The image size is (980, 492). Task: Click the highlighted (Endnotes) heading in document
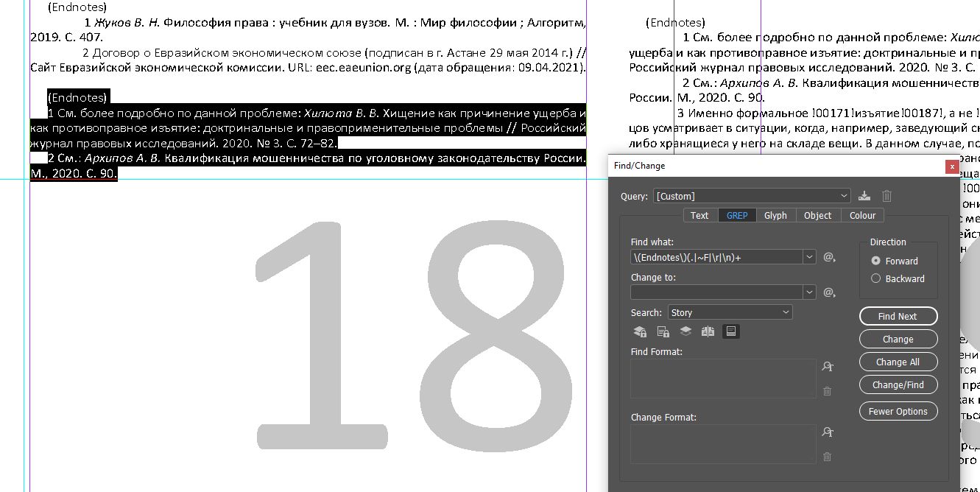77,96
